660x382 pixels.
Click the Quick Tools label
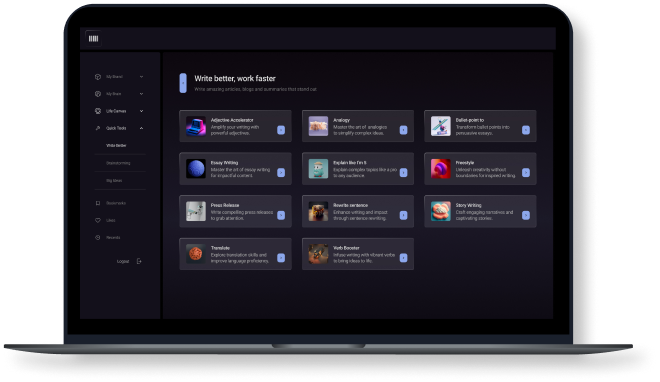116,128
